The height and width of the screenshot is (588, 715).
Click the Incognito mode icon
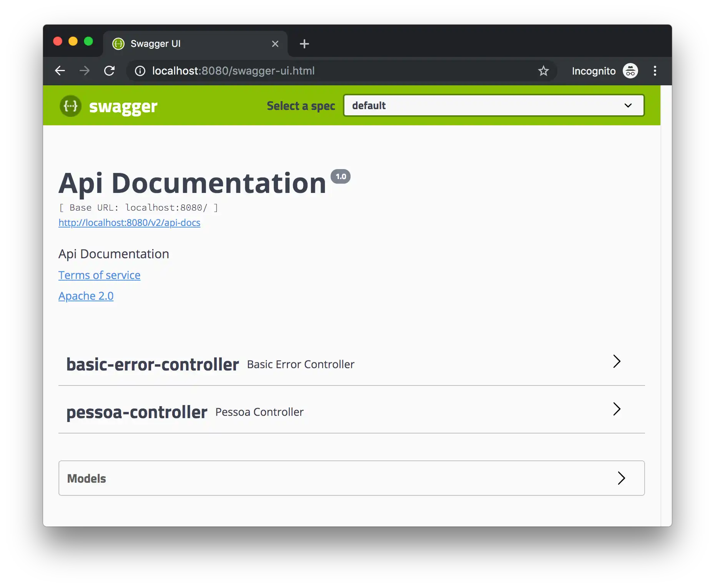630,71
